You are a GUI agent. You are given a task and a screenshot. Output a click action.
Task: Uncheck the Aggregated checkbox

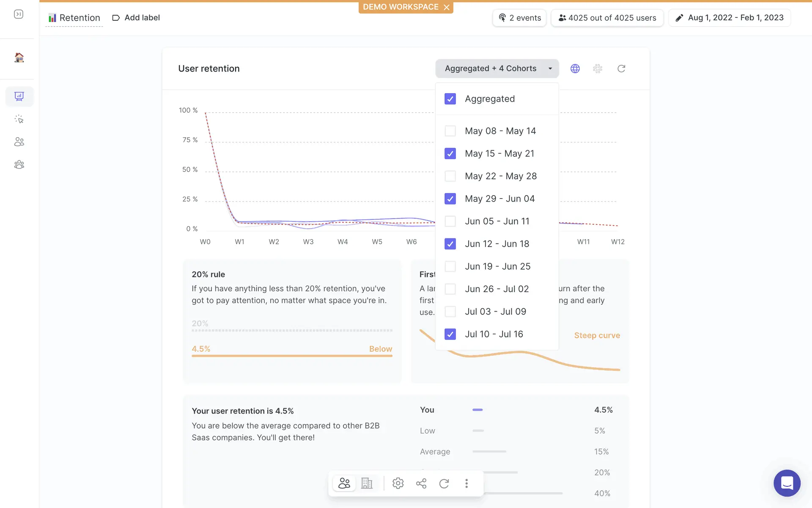[450, 99]
